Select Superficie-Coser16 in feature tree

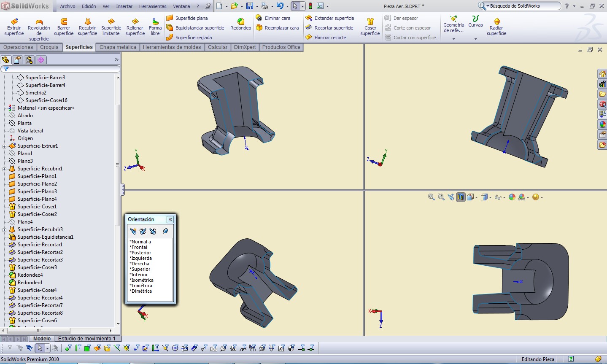(46, 100)
